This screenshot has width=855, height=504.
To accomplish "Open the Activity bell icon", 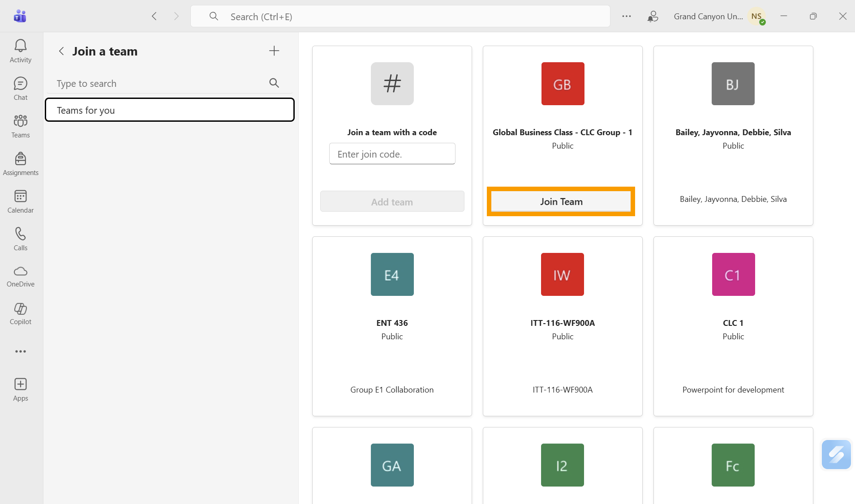I will [21, 51].
